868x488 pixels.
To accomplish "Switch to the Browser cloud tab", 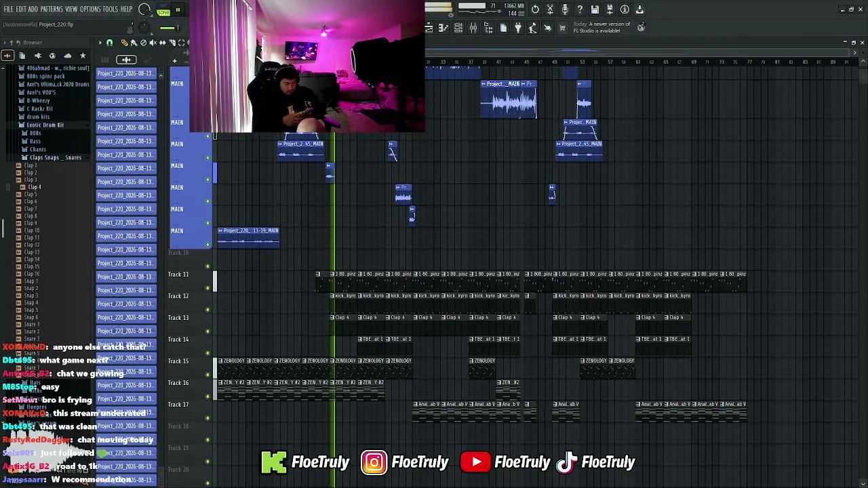I will (67, 56).
